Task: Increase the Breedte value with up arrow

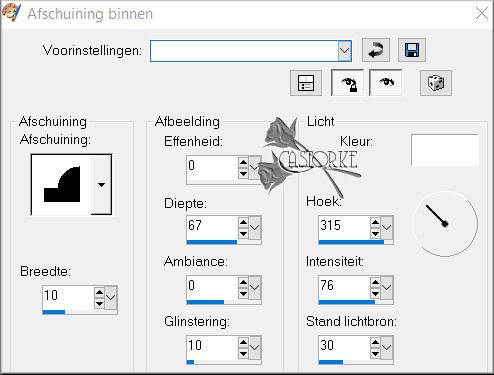Action: point(99,293)
